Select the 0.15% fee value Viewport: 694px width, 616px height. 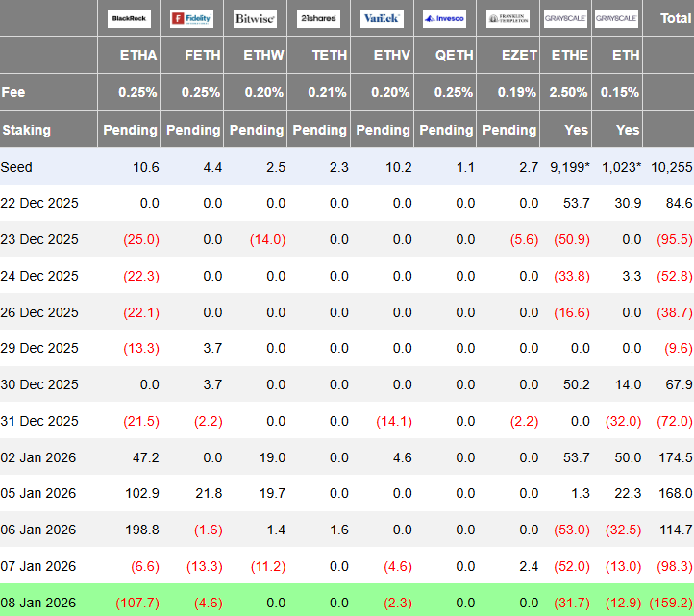620,92
